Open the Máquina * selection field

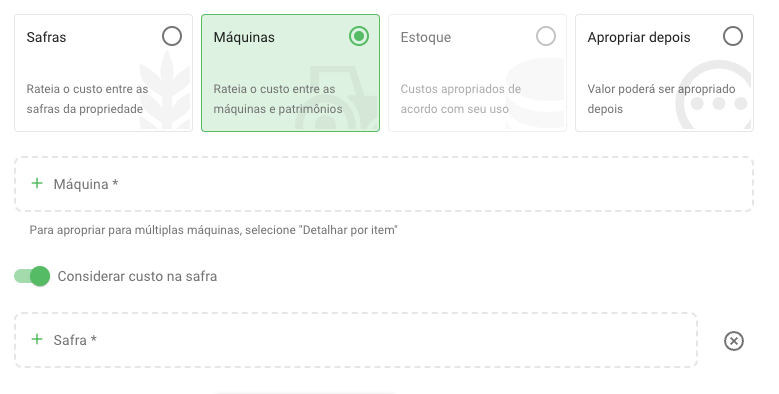pos(384,184)
